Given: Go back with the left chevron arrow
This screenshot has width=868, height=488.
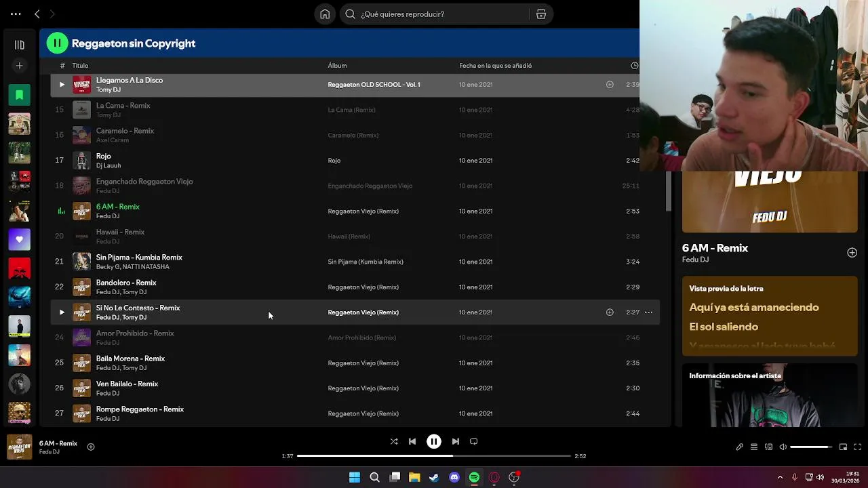Looking at the screenshot, I should click(37, 14).
